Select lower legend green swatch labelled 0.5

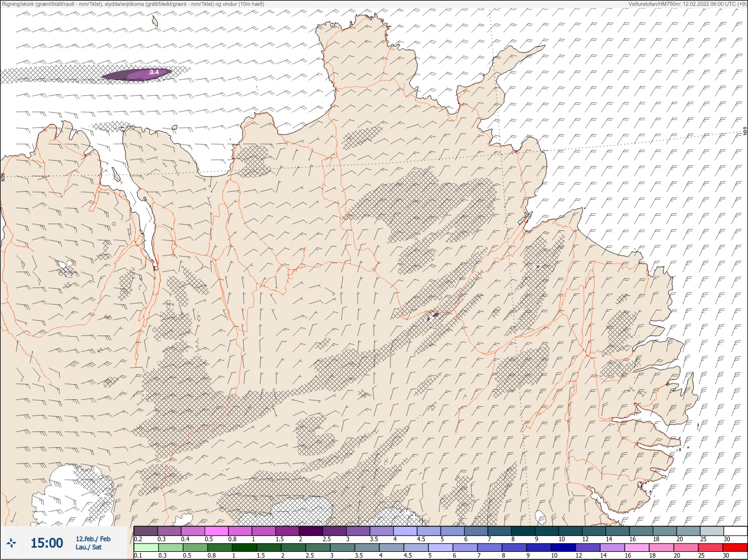195,548
